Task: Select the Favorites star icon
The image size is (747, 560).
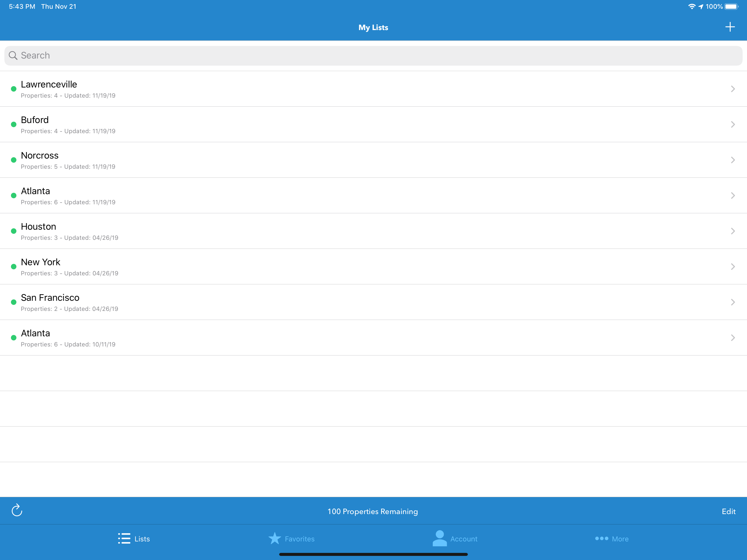Action: [x=275, y=538]
